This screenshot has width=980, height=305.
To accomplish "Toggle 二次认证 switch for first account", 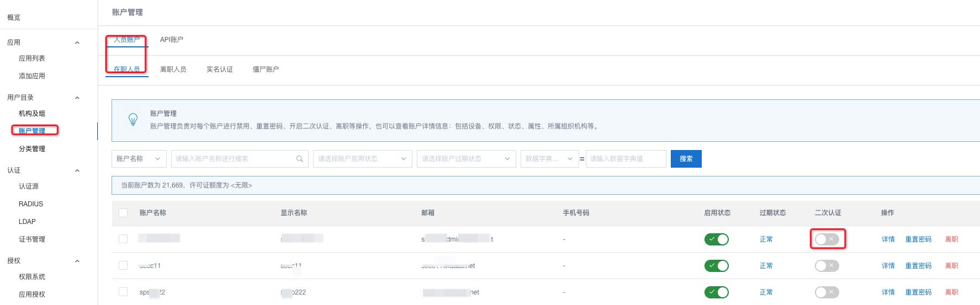I will 827,239.
